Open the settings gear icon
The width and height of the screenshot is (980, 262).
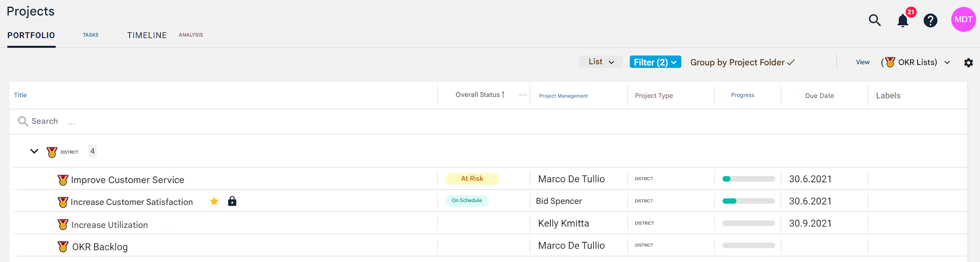pyautogui.click(x=968, y=63)
